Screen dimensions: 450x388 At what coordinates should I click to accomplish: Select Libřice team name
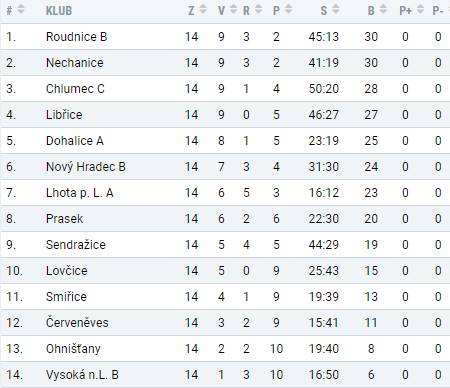pos(64,115)
